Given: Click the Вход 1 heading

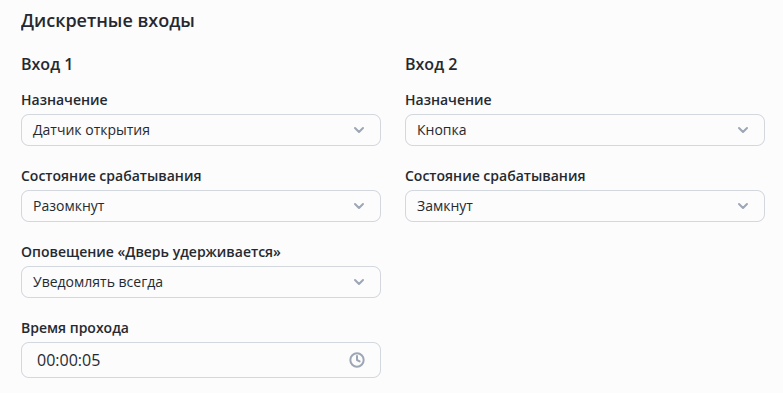Looking at the screenshot, I should (x=47, y=64).
